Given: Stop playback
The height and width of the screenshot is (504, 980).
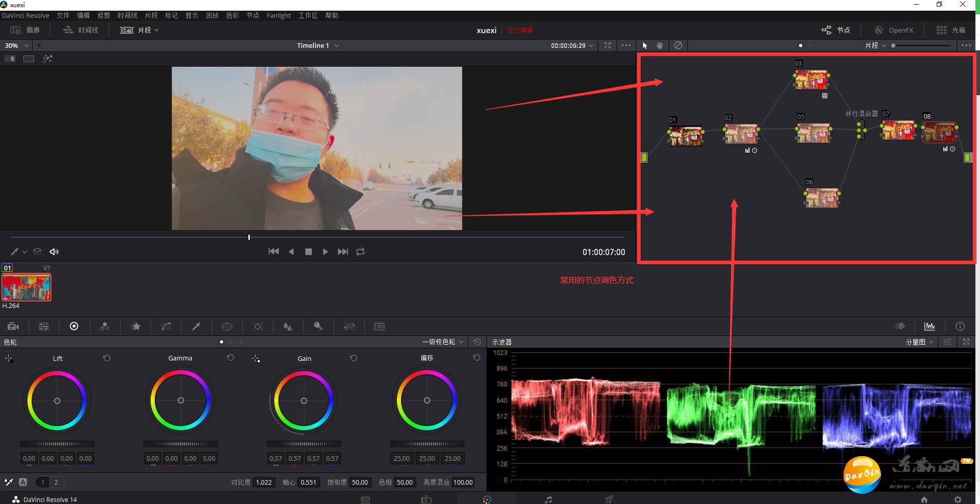Looking at the screenshot, I should [x=308, y=251].
